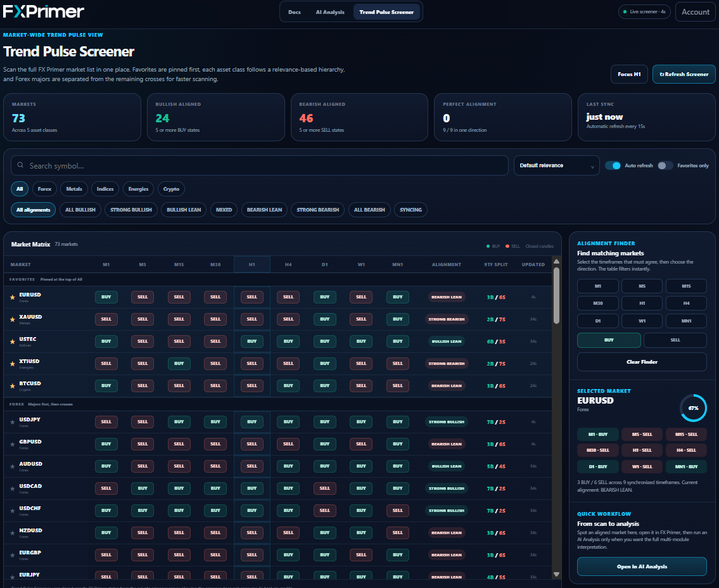The image size is (719, 588).
Task: Star the NZDUSD market as favorite
Action: tap(13, 533)
